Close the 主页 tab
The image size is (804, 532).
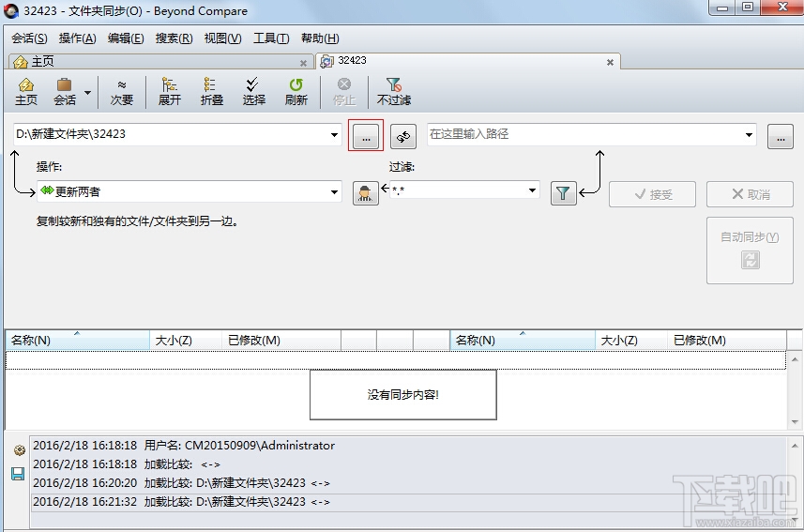click(x=303, y=63)
